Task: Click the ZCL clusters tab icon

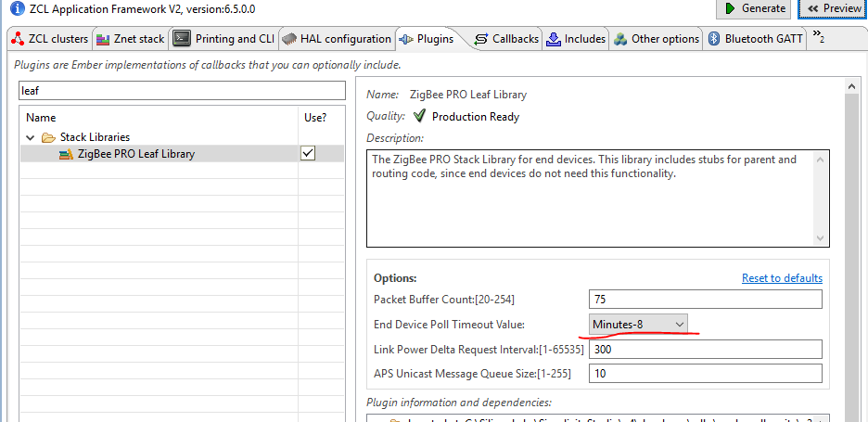Action: tap(17, 39)
